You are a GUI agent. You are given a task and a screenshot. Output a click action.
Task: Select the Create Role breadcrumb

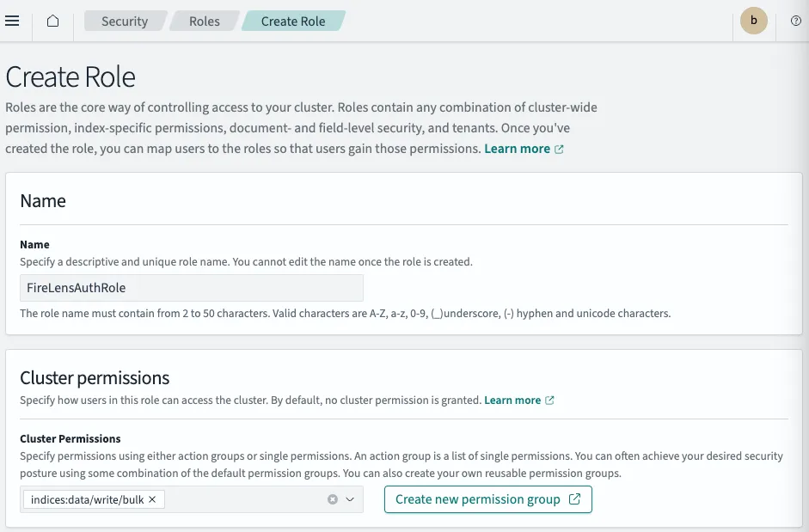tap(293, 21)
